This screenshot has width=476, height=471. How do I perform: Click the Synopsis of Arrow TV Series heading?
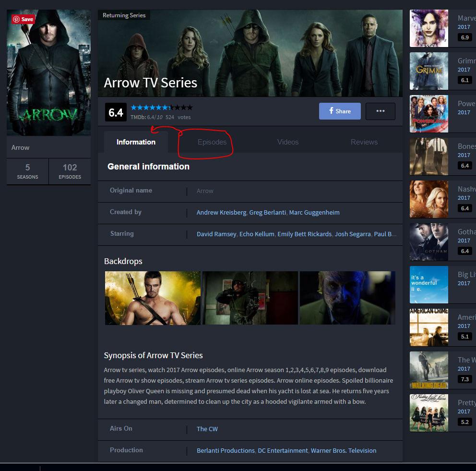153,355
